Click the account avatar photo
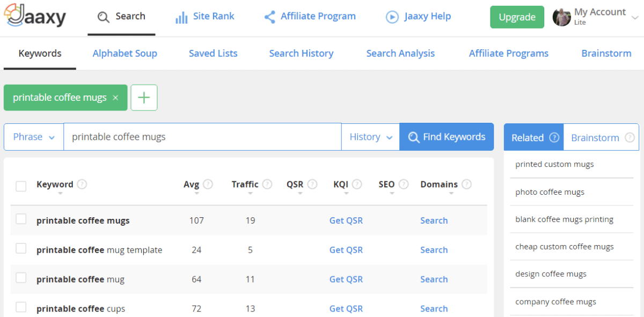This screenshot has height=317, width=644. [x=561, y=17]
